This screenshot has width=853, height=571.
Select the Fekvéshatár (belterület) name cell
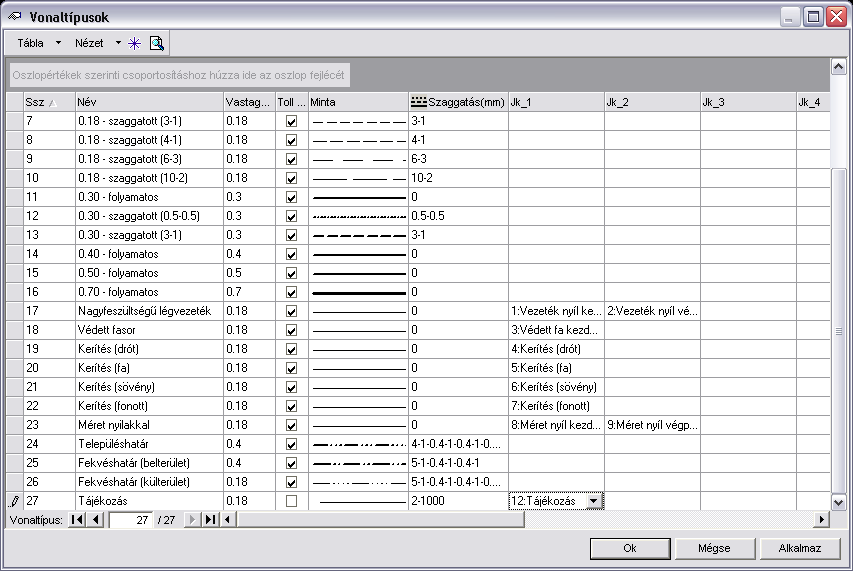point(149,463)
